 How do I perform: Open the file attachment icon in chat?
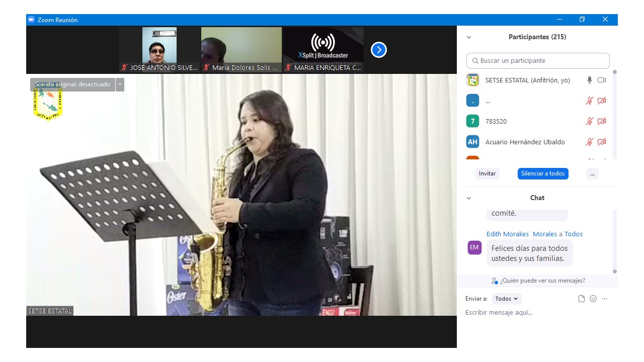coord(582,299)
